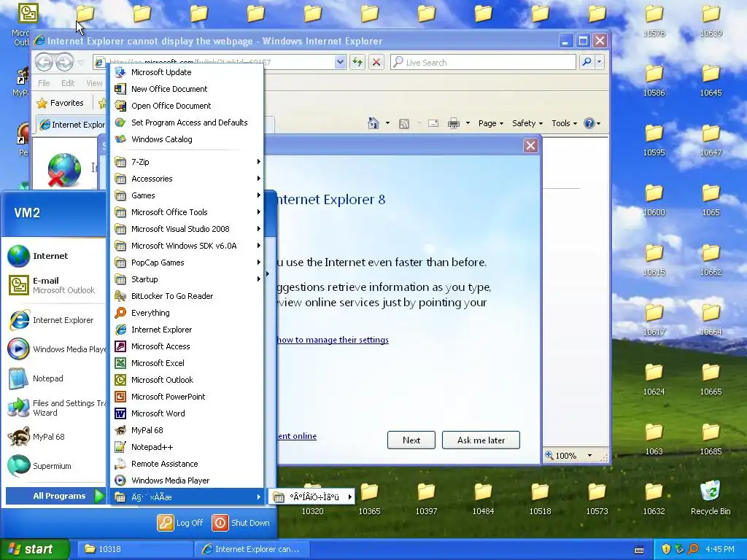This screenshot has height=560, width=747.
Task: Open the address bar history dropdown
Action: (x=340, y=62)
